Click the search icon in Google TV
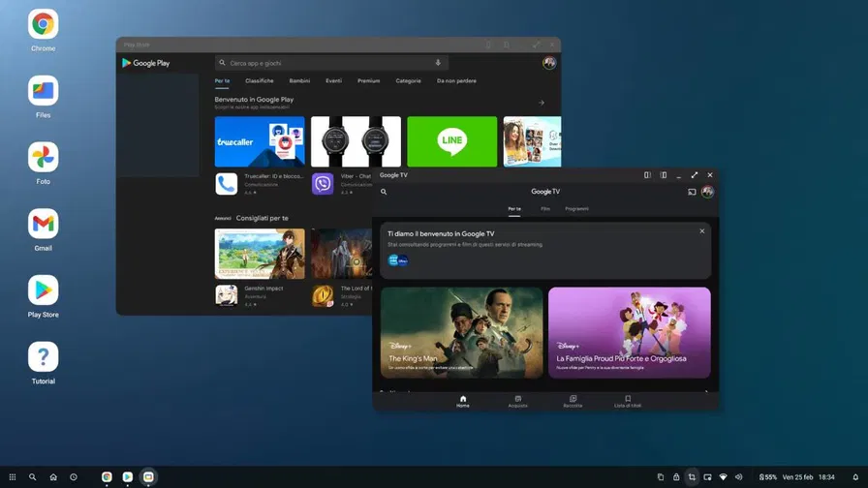 [384, 192]
